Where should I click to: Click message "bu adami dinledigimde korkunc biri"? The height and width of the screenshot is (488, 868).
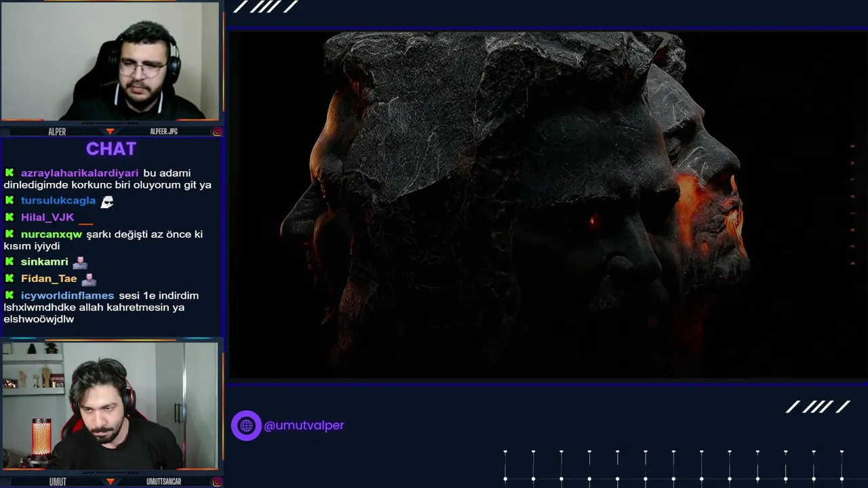(x=107, y=179)
